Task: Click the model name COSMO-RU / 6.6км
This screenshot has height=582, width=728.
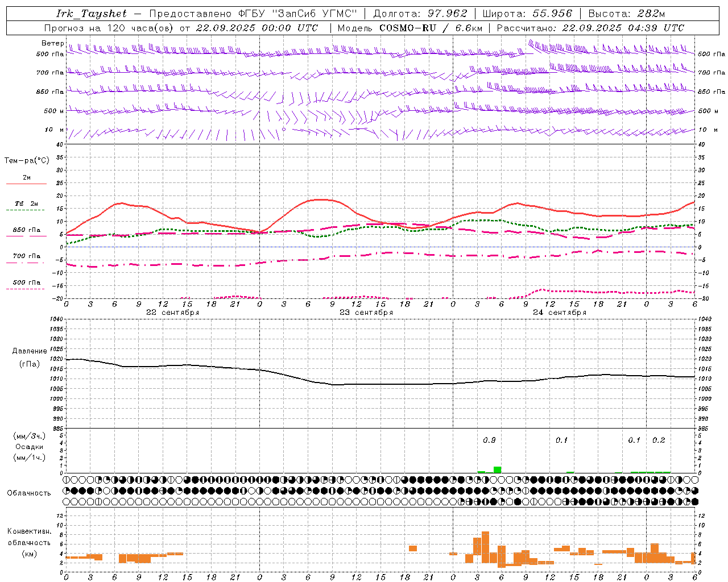Action: coord(431,28)
